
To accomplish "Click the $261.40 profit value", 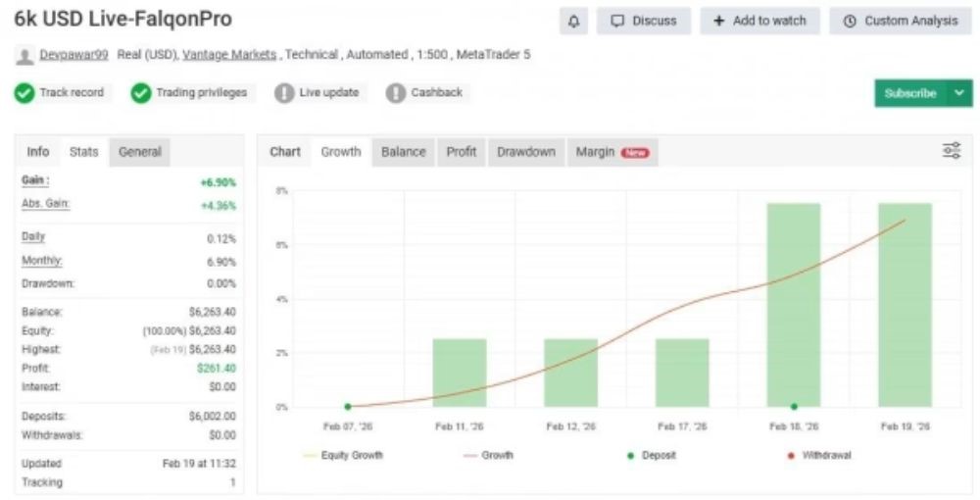I will (217, 368).
